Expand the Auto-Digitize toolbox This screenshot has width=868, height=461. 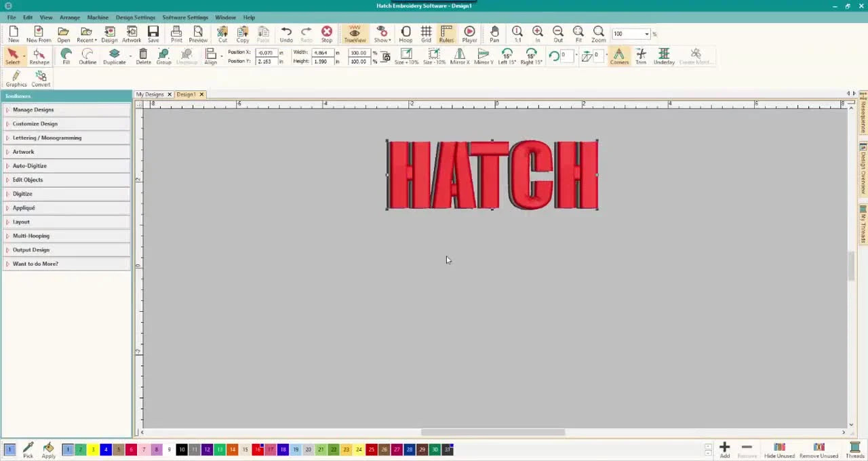pyautogui.click(x=66, y=165)
